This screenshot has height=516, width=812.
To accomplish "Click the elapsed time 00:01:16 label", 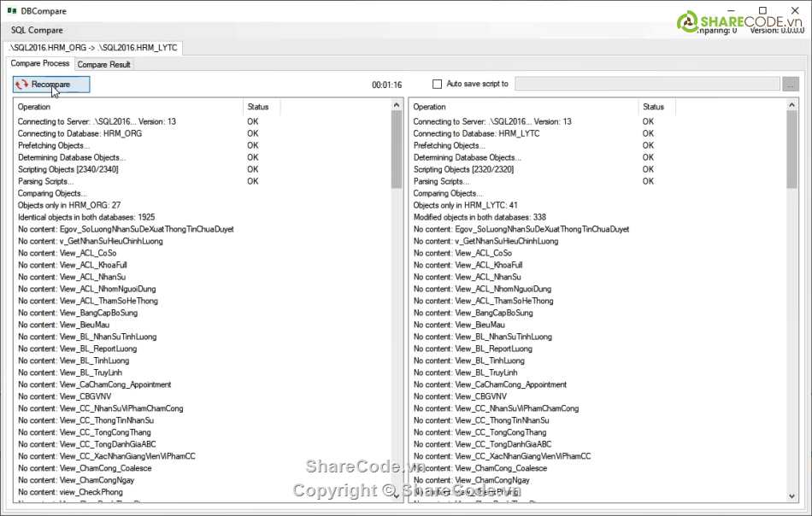I will [x=386, y=85].
